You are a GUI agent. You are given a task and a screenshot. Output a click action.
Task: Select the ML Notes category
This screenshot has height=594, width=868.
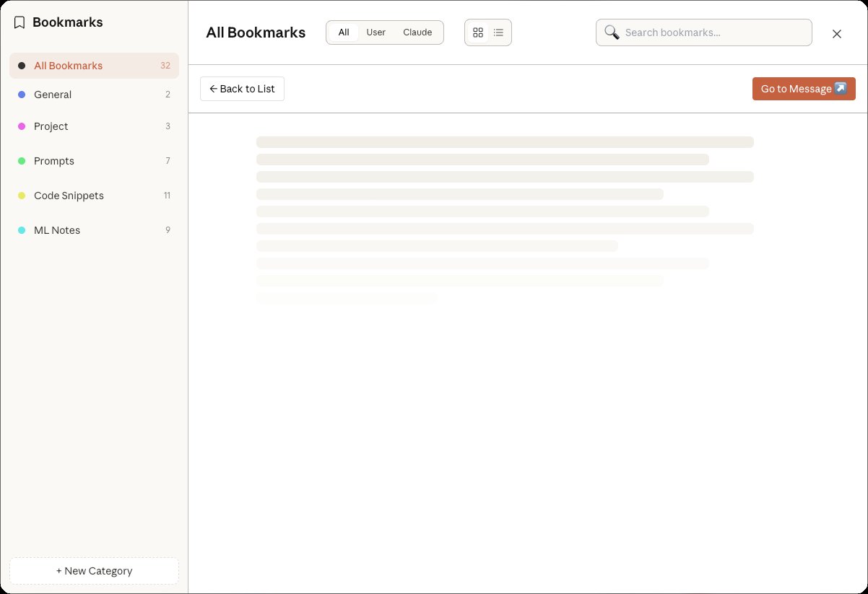57,230
